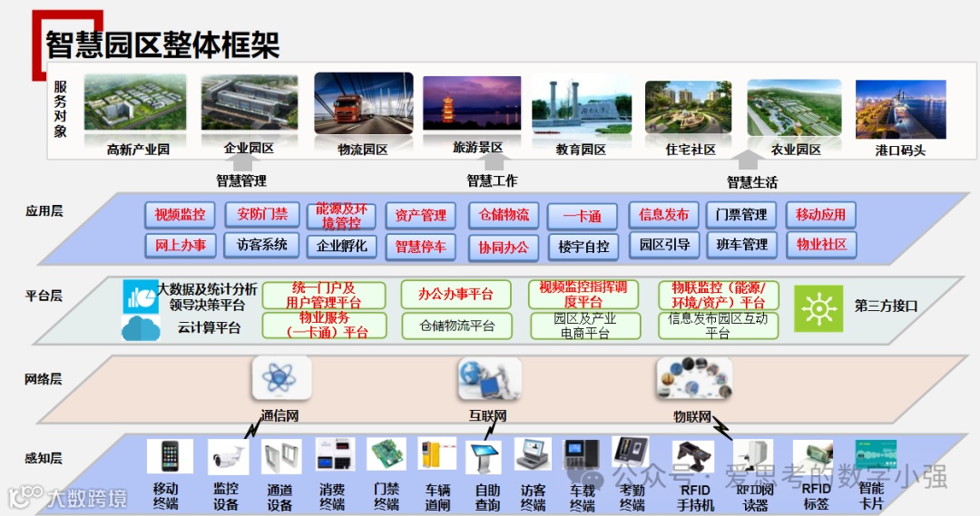Select the 农业园区 thumbnail image

794,107
